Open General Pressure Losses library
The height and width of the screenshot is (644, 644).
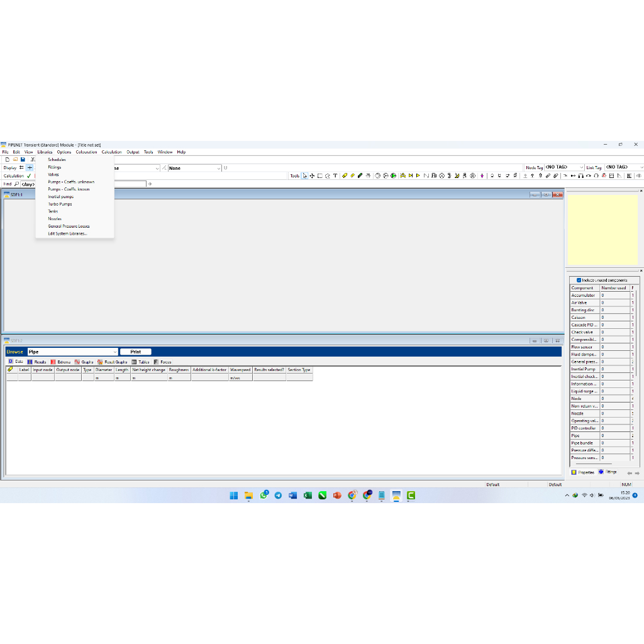(x=69, y=226)
